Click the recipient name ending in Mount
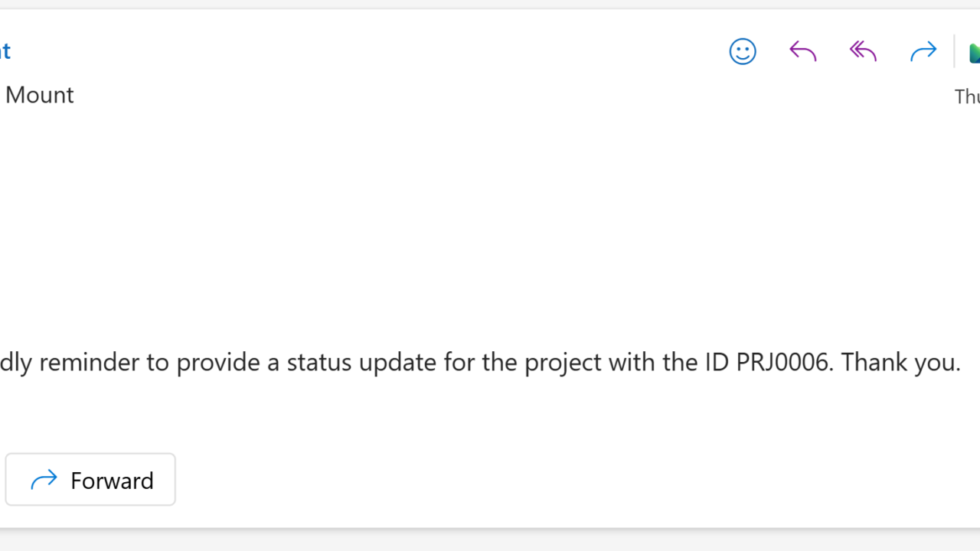This screenshot has height=551, width=980. coord(39,95)
